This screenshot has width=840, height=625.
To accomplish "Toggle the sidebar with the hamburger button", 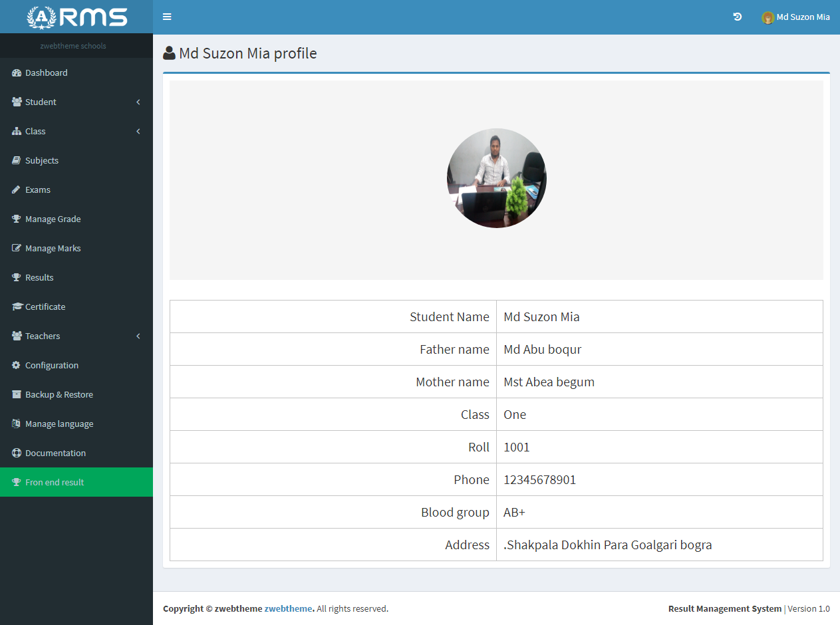I will pyautogui.click(x=167, y=17).
